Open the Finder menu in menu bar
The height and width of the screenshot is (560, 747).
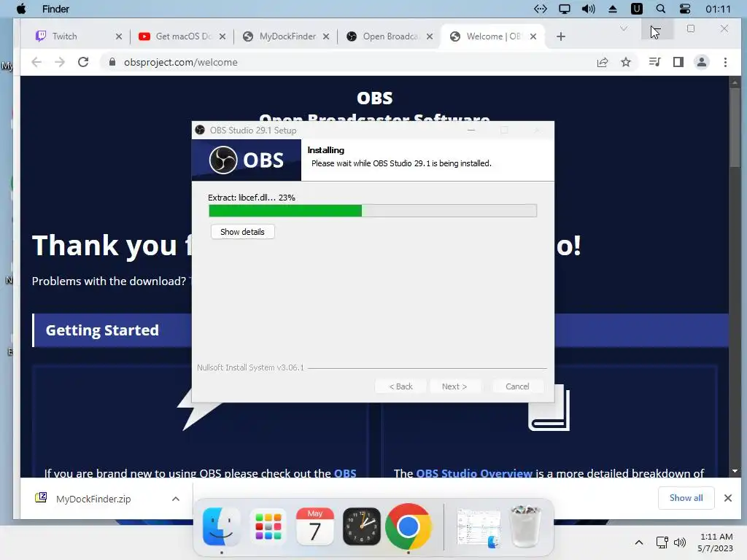[x=55, y=9]
